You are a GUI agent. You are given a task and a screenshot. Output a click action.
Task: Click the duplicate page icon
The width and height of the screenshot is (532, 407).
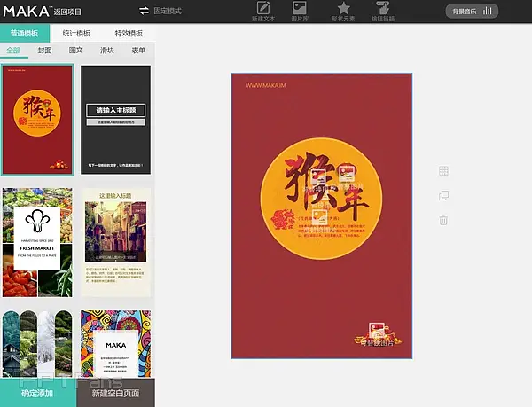tap(443, 195)
